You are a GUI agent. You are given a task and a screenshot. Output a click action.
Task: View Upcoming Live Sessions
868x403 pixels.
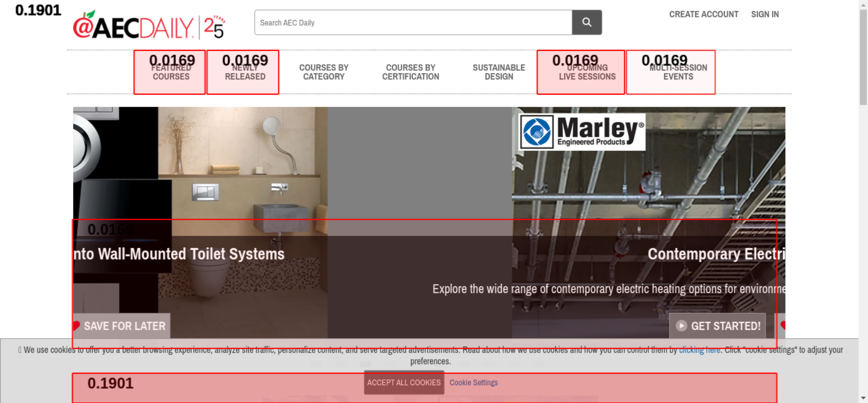[x=587, y=72]
